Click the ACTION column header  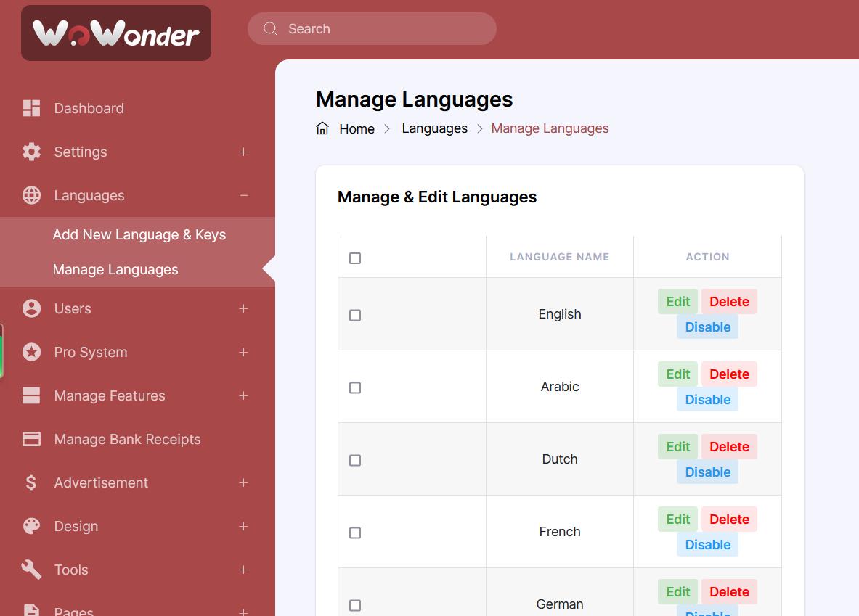(707, 257)
